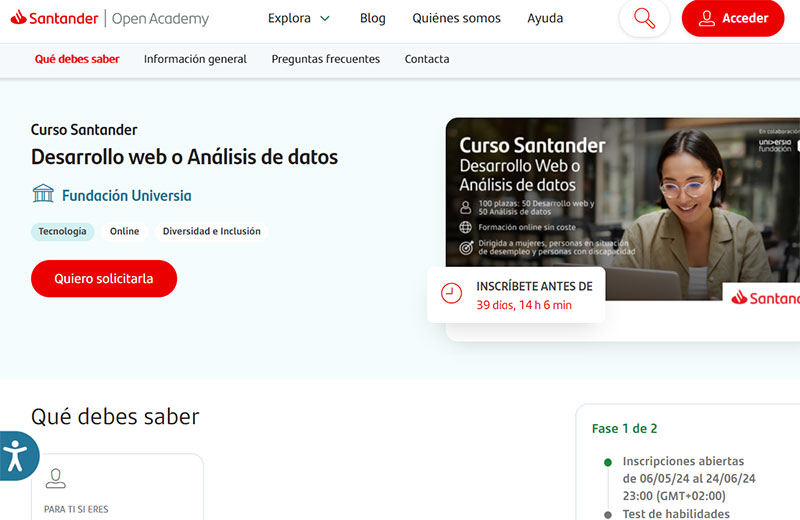Click the INSCRÍBETE ANTES DE label

pyautogui.click(x=534, y=286)
